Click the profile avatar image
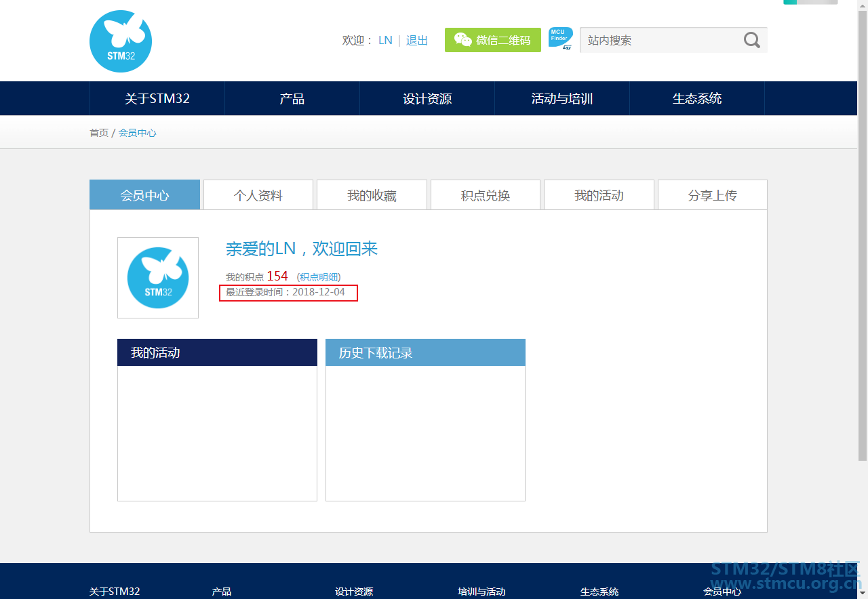 pos(158,278)
